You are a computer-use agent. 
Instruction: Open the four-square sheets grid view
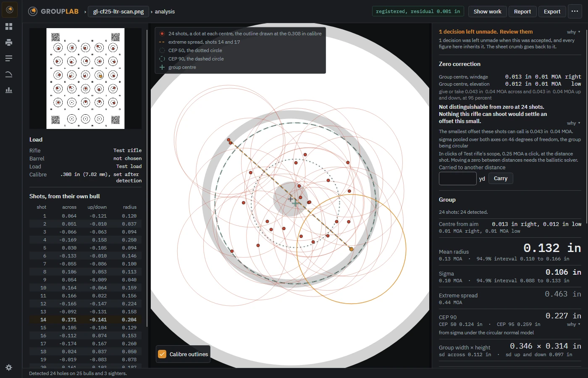tap(9, 26)
